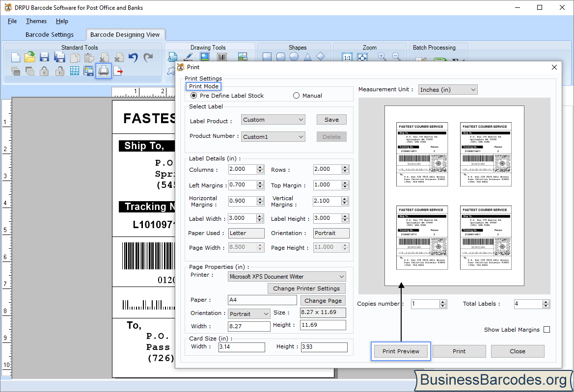The image size is (574, 392).
Task: Select the rounded rectangle shape
Action: point(281,57)
